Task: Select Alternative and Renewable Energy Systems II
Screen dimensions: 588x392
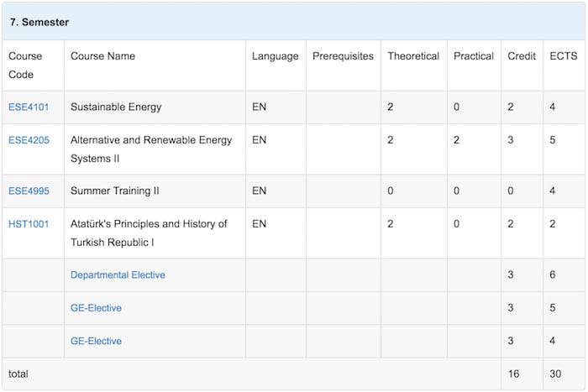Action: (x=151, y=149)
